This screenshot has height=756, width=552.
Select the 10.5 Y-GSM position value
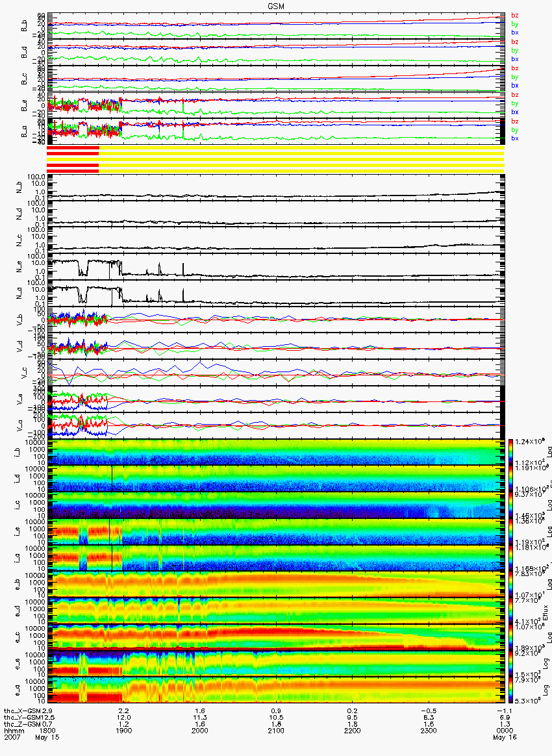pos(276,718)
